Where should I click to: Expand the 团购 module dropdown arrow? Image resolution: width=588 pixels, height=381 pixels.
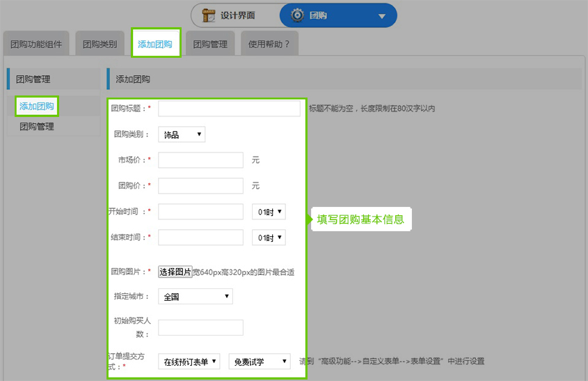point(382,16)
